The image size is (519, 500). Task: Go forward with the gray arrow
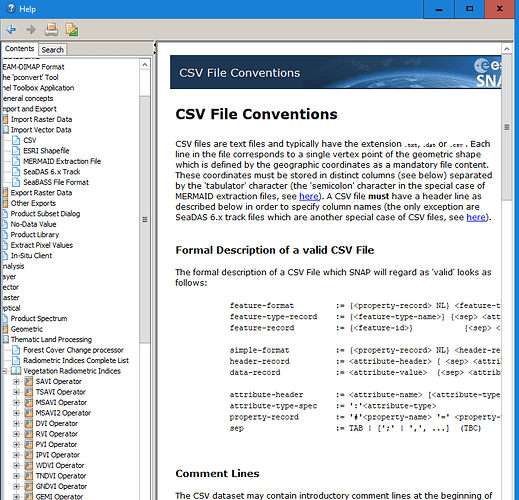[x=31, y=30]
